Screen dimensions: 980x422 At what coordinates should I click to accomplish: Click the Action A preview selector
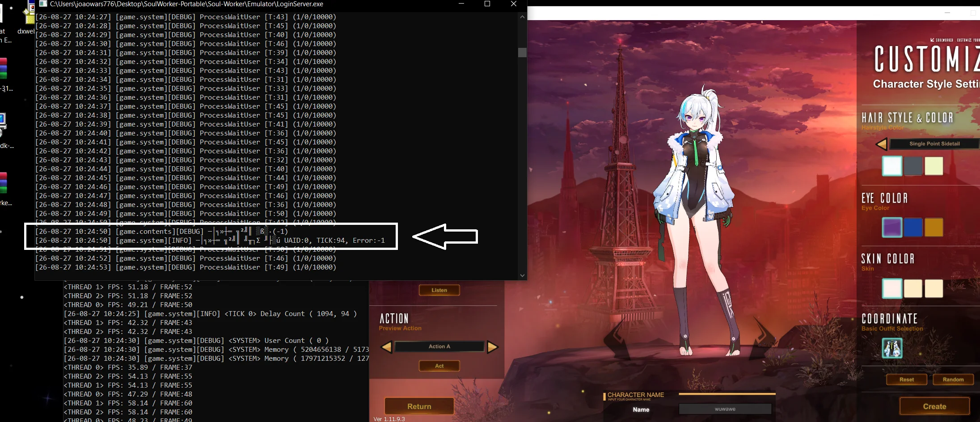click(439, 346)
